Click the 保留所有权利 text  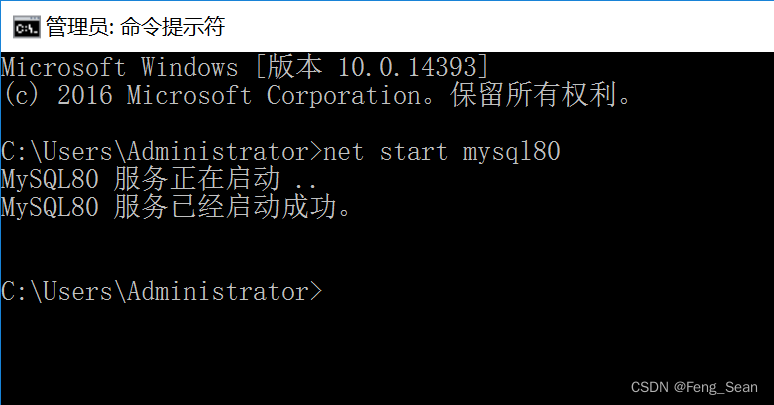click(x=534, y=95)
